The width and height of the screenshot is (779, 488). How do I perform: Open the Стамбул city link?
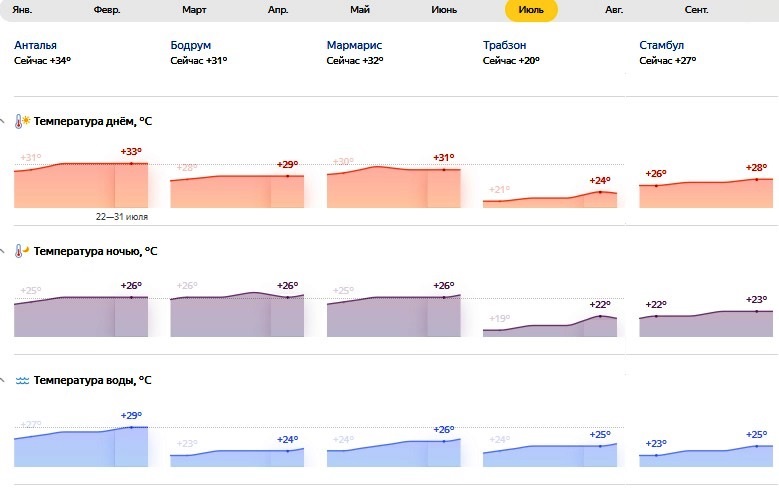pyautogui.click(x=661, y=46)
